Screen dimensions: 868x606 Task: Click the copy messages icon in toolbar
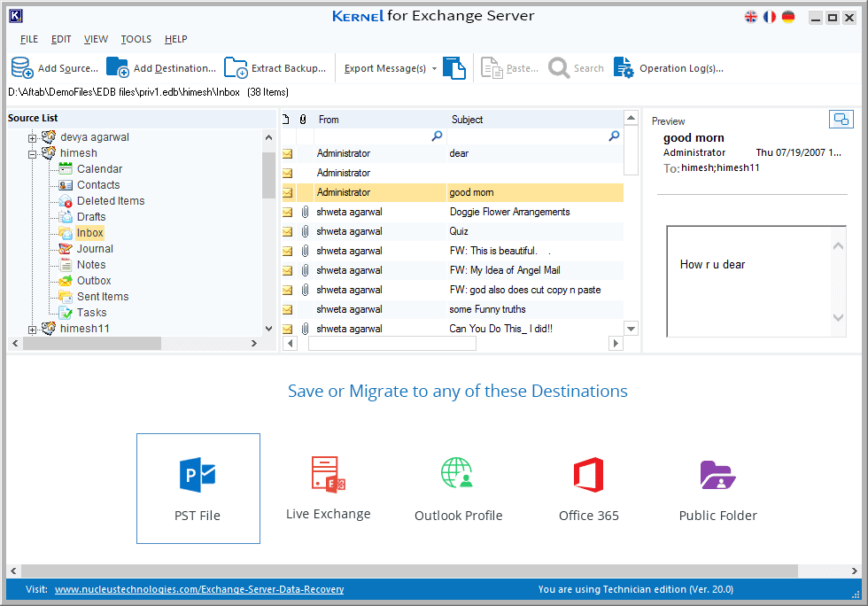click(x=454, y=68)
